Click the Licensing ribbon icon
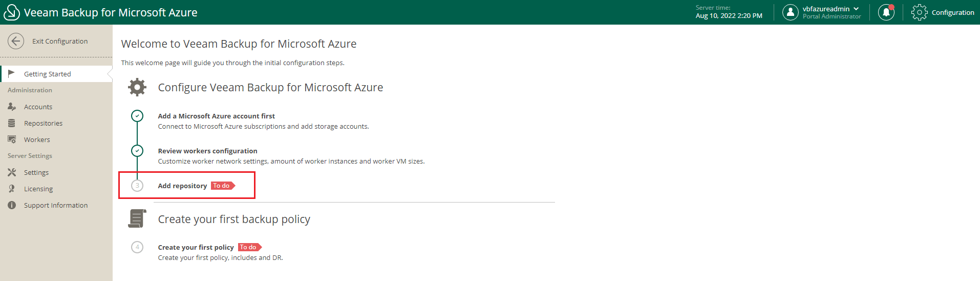The image size is (980, 281). (12, 189)
